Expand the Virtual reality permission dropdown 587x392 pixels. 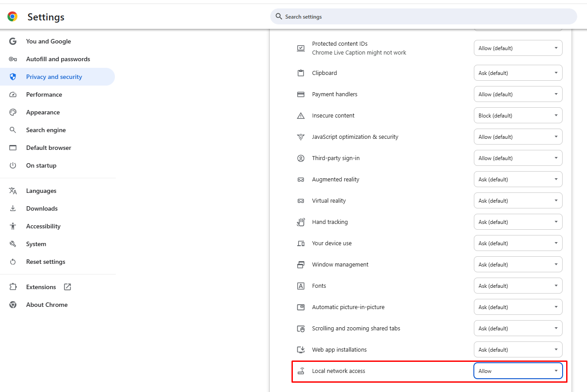[518, 201]
